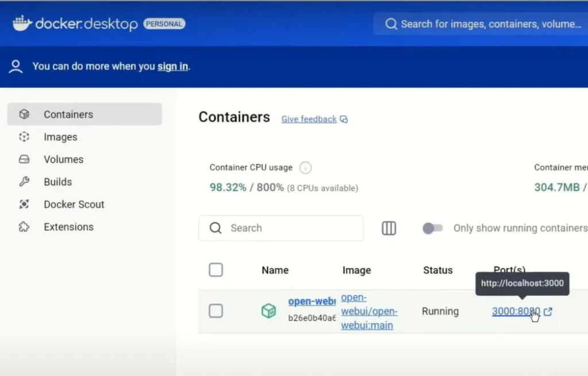Click the PERSONAL plan badge
This screenshot has width=588, height=376.
tap(164, 24)
